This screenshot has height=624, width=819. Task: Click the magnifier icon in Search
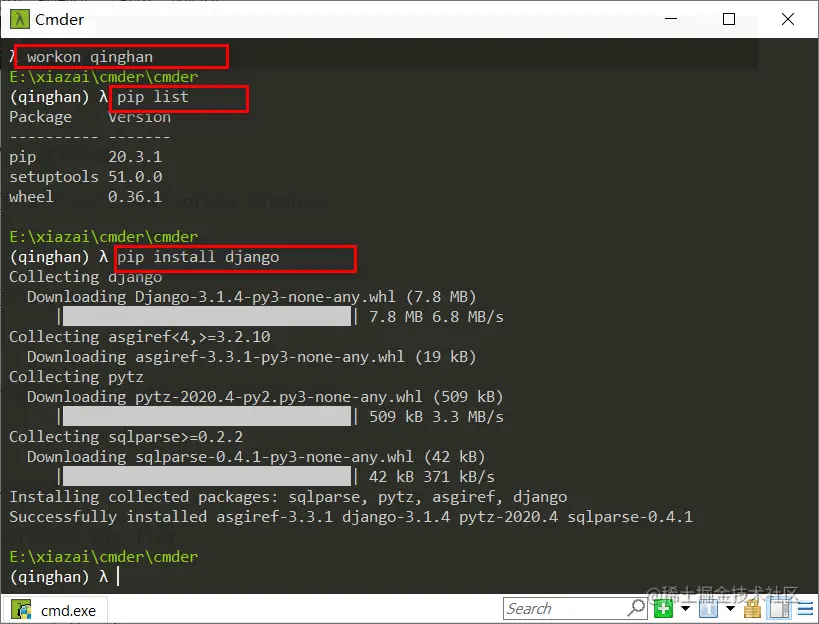[x=636, y=608]
